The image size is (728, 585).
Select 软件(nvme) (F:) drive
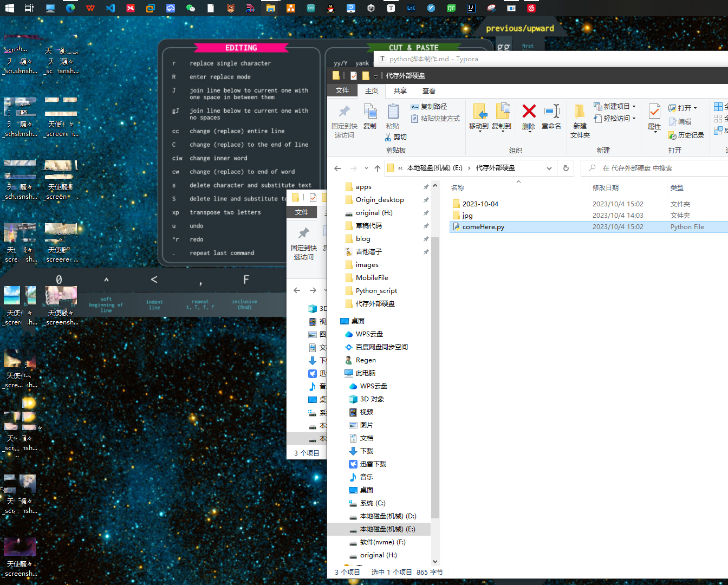(382, 542)
